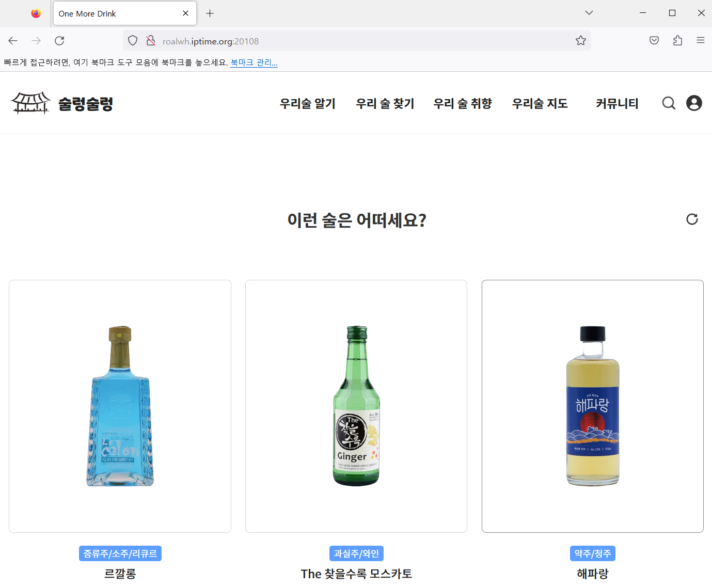The width and height of the screenshot is (712, 588).
Task: Click the tracking protection shield icon
Action: (x=133, y=41)
